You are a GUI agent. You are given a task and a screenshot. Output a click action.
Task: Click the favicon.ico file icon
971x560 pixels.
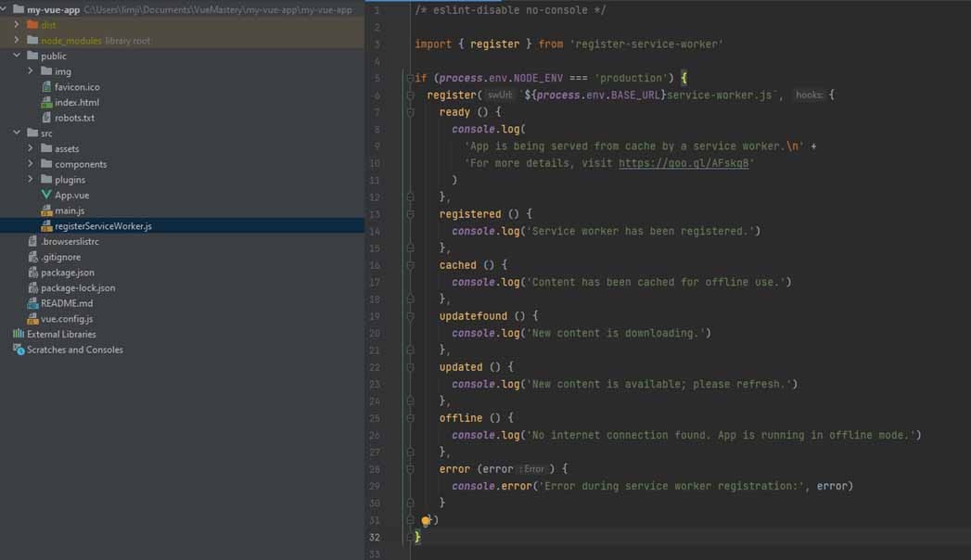46,87
